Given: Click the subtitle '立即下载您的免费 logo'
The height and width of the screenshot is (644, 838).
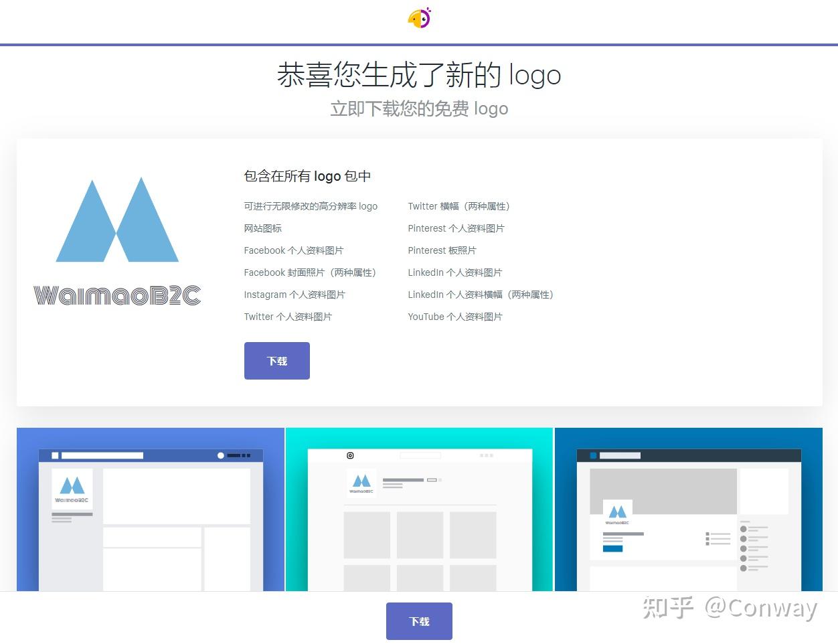Looking at the screenshot, I should tap(419, 108).
